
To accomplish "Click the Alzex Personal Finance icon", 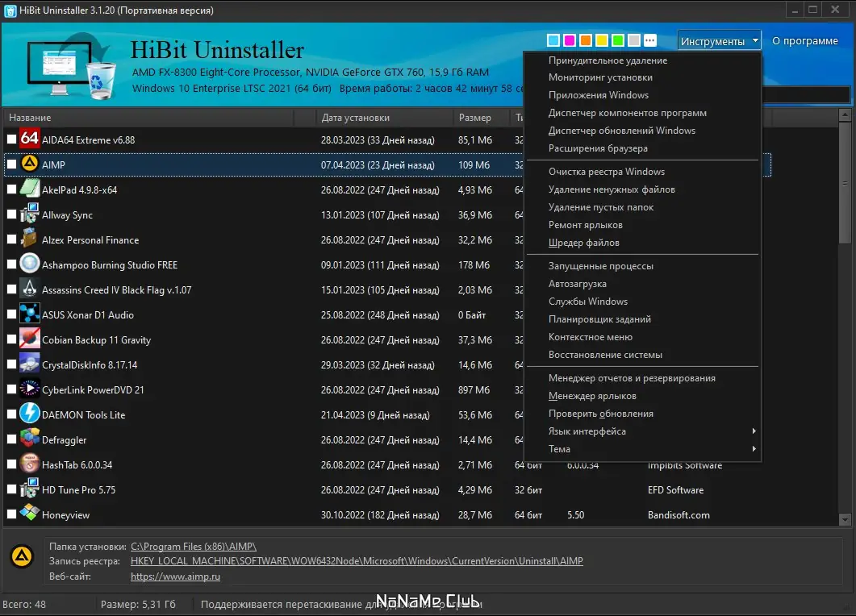I will [30, 239].
